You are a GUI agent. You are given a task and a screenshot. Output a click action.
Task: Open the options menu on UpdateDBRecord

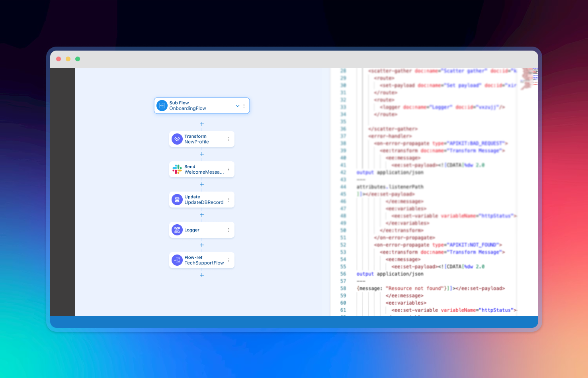(x=229, y=199)
